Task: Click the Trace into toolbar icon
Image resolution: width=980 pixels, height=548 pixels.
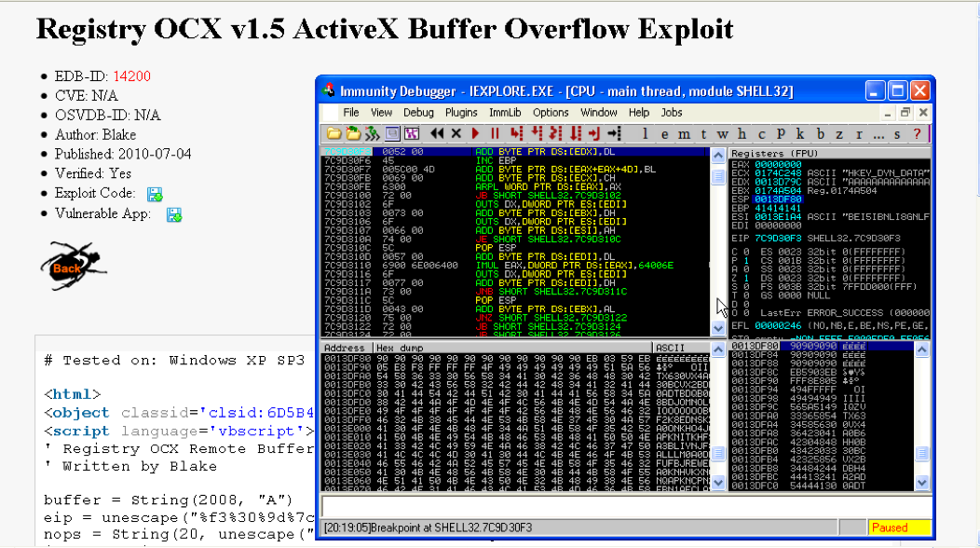Action: (x=555, y=133)
